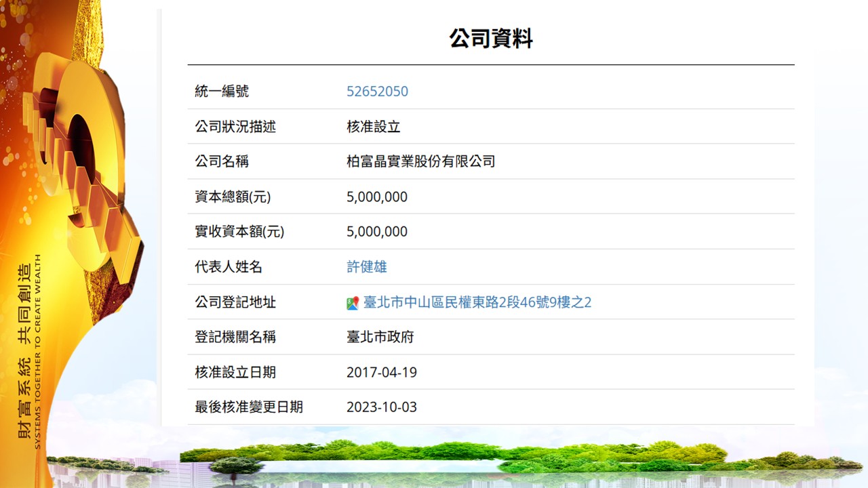Select the 統一編號 row label
Image resolution: width=868 pixels, height=488 pixels.
(222, 91)
